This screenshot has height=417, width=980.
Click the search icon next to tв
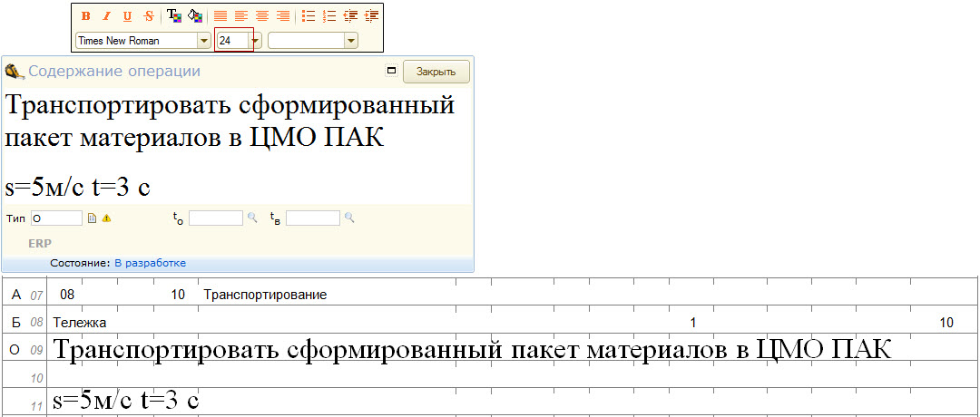pyautogui.click(x=350, y=218)
